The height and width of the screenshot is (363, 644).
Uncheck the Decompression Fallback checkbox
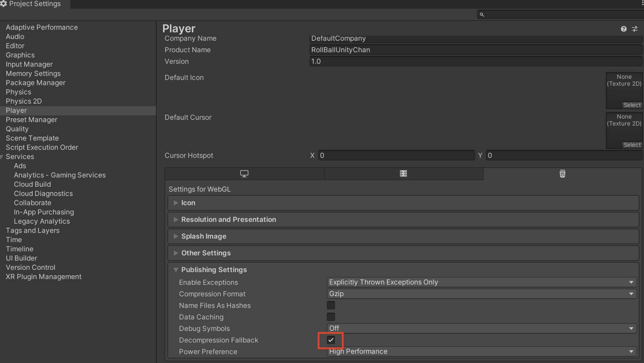pos(331,340)
